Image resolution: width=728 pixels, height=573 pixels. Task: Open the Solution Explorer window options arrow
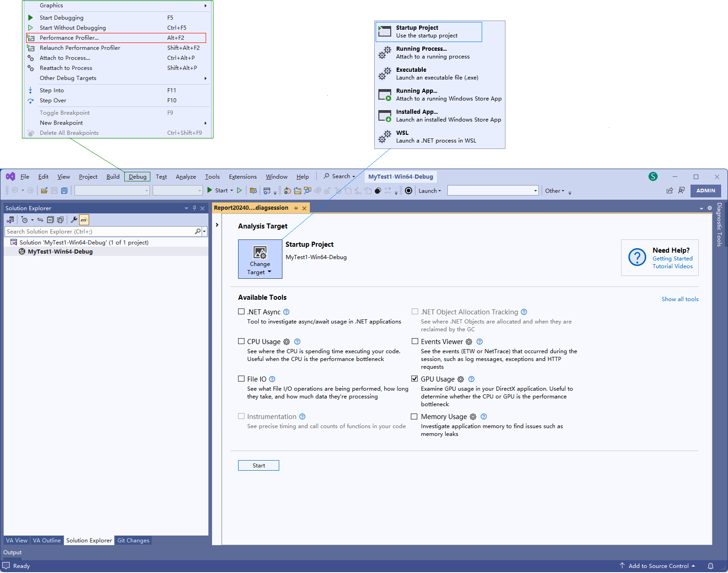[186, 208]
